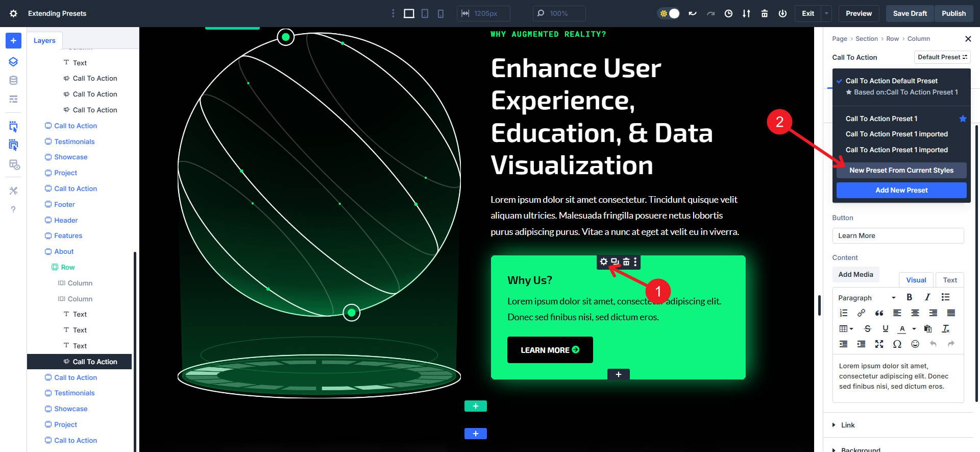
Task: Toggle light/dark mode switch
Action: tap(669, 13)
